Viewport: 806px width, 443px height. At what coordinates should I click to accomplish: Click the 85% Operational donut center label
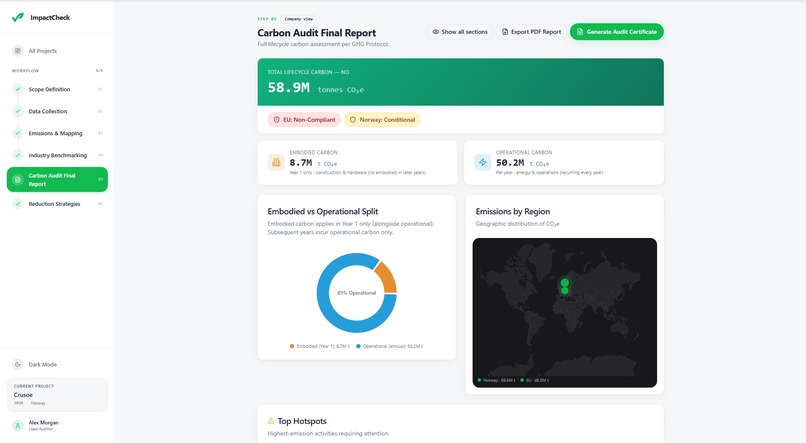357,293
